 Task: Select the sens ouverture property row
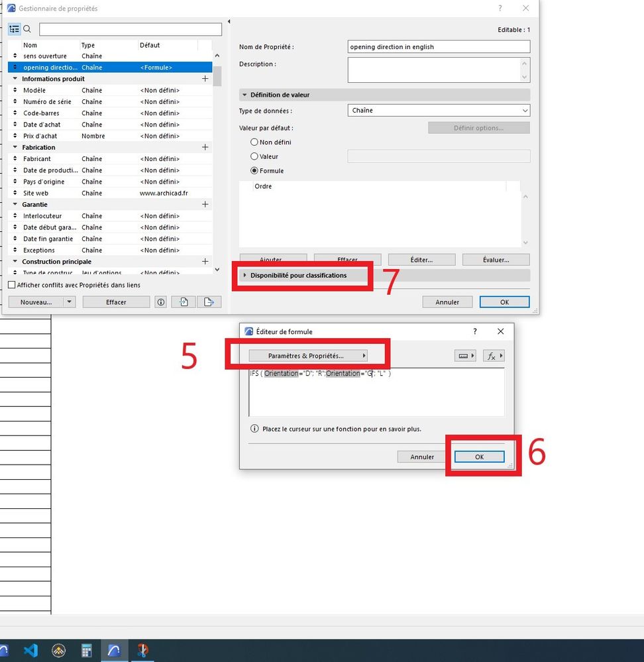point(110,56)
